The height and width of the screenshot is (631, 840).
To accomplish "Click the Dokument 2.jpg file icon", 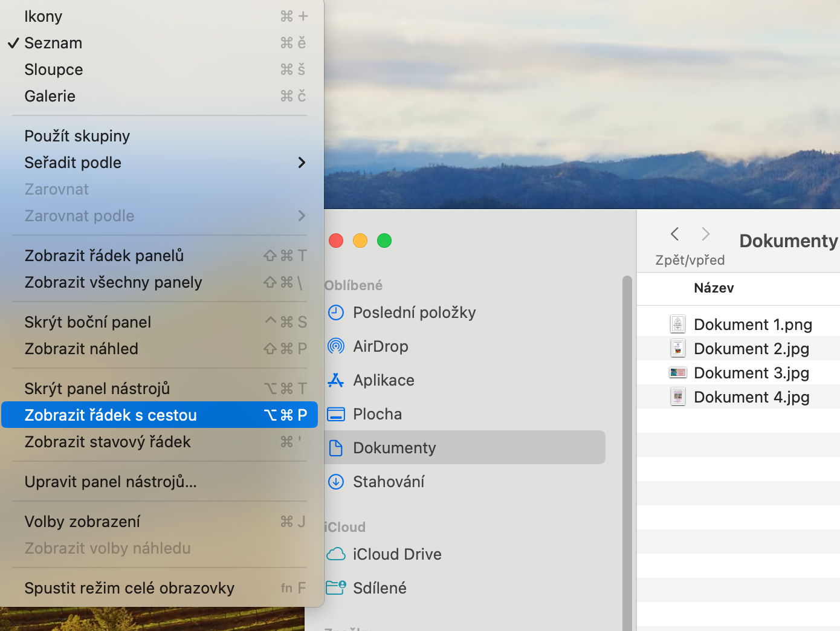I will pyautogui.click(x=678, y=349).
